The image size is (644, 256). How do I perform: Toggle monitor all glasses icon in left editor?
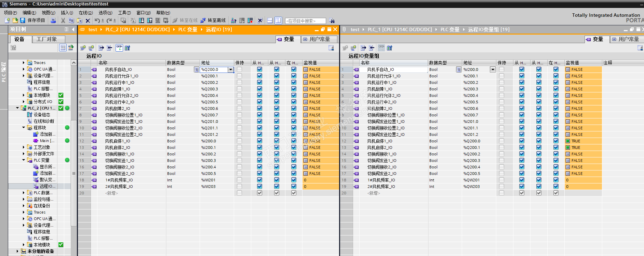[119, 48]
